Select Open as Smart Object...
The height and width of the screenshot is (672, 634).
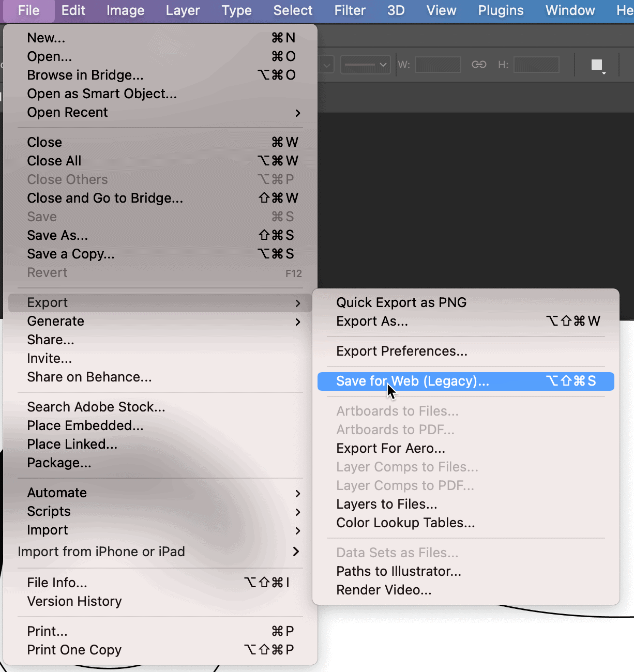click(160, 94)
